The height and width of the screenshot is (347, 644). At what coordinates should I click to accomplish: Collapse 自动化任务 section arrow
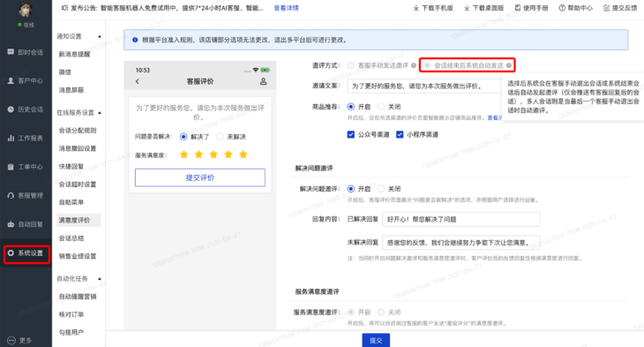click(100, 279)
